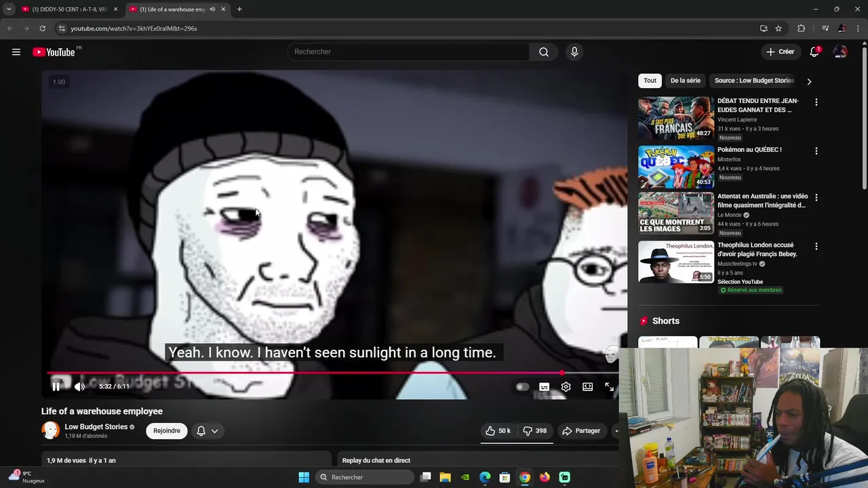Image resolution: width=868 pixels, height=488 pixels.
Task: Click the search magnifier button
Action: (544, 52)
